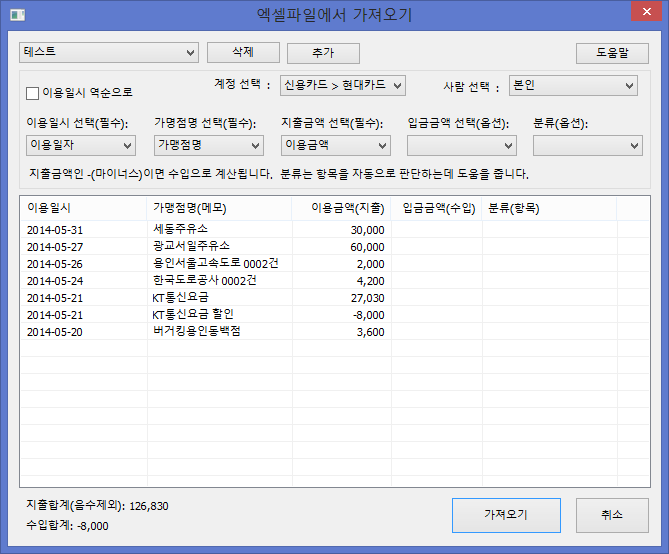Screen dimensions: 669x554
Task: Open the 분류(옵션) dropdown
Action: (x=587, y=146)
